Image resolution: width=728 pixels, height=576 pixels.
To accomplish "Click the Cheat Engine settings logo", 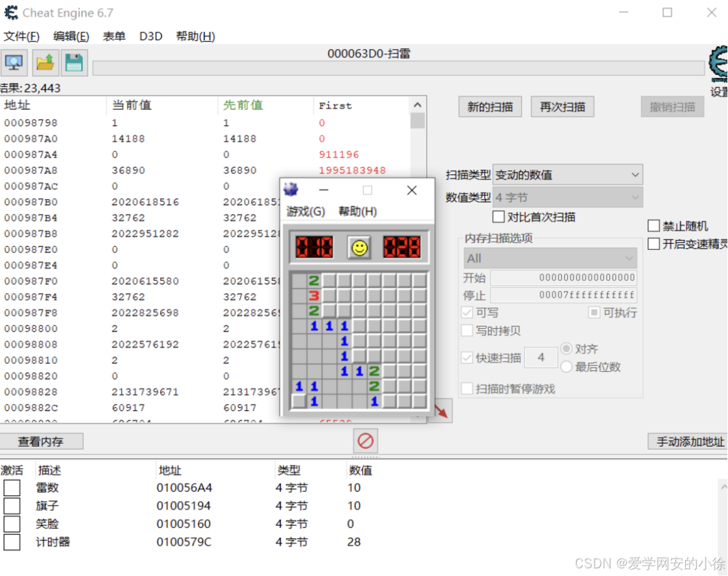I will (x=718, y=64).
